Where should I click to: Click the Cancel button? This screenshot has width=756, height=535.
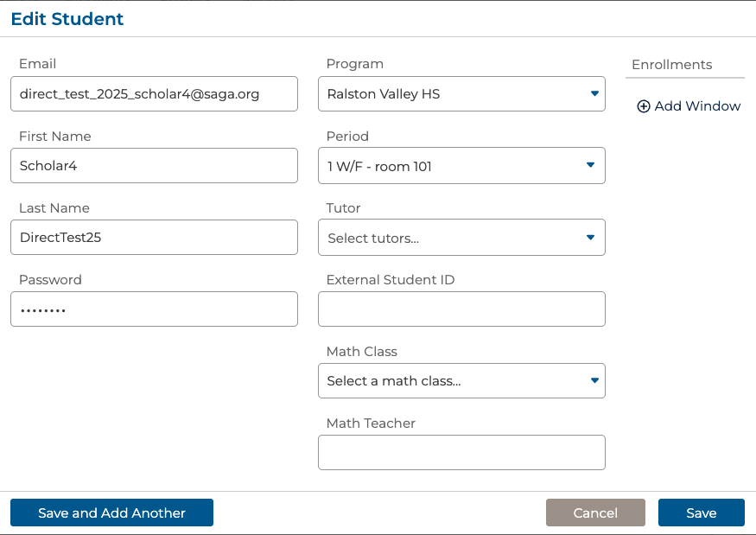click(595, 513)
